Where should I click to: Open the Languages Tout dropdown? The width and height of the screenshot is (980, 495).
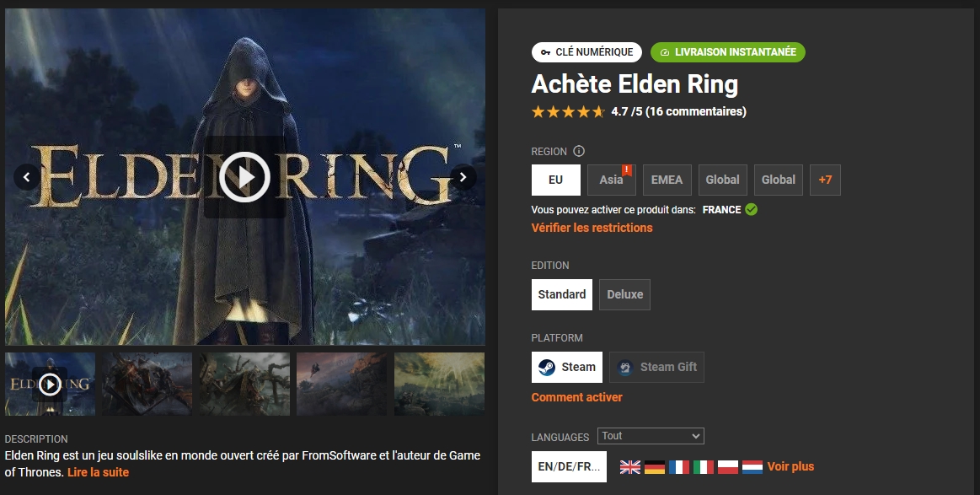(651, 436)
